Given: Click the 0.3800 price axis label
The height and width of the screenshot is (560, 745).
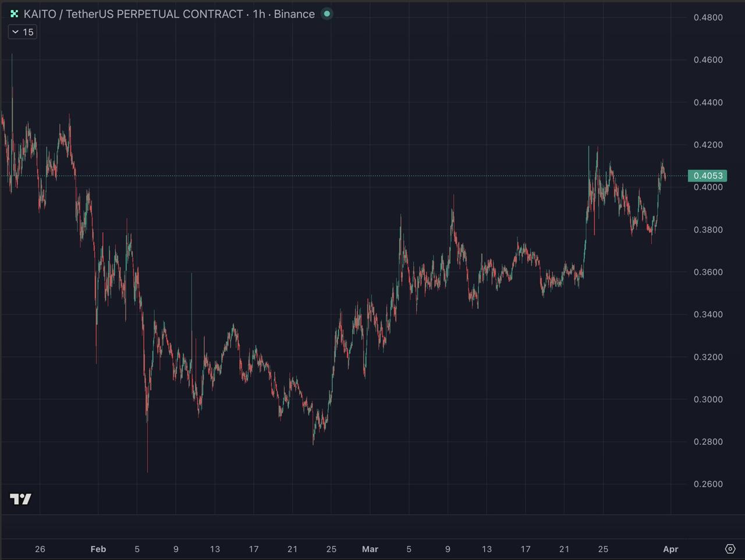Looking at the screenshot, I should tap(708, 230).
